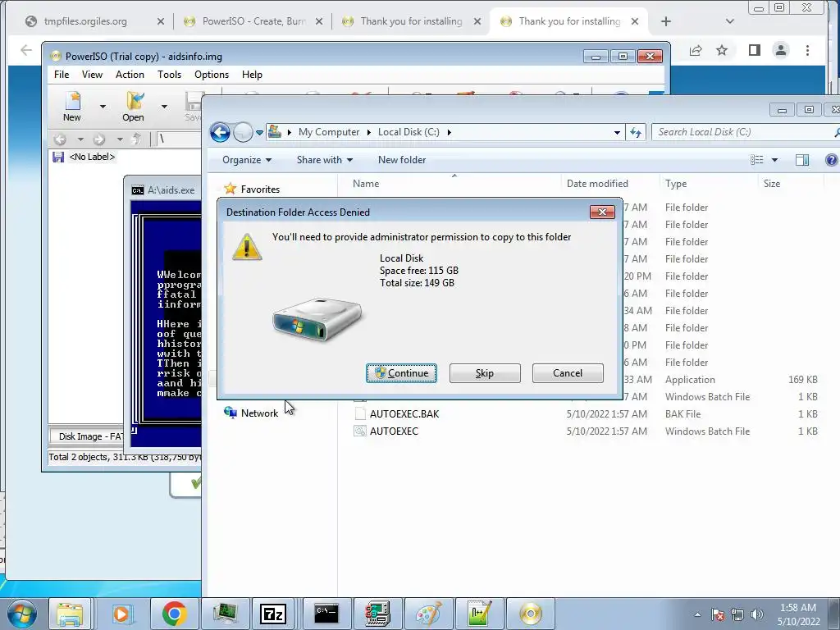This screenshot has width=840, height=630.
Task: Close the Destination Folder Access Denied dialog
Action: tap(602, 212)
